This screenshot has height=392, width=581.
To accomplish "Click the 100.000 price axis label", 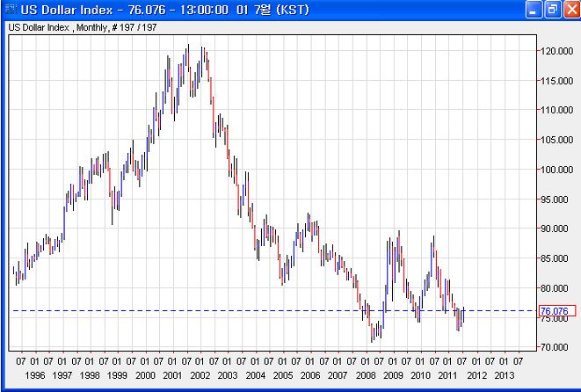I will pyautogui.click(x=556, y=170).
